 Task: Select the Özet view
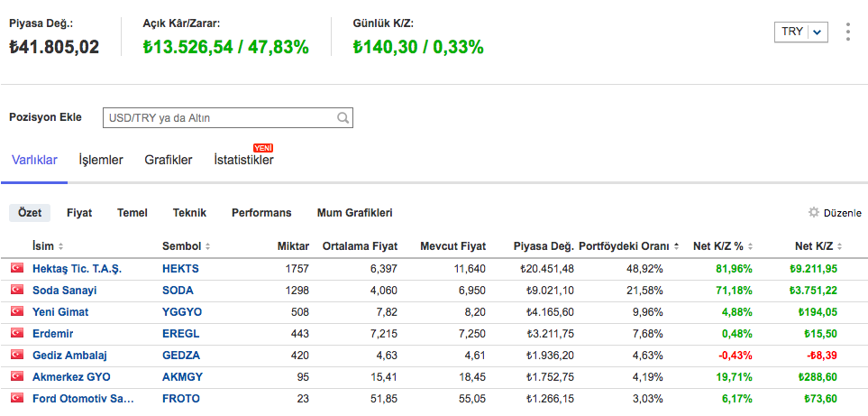30,213
